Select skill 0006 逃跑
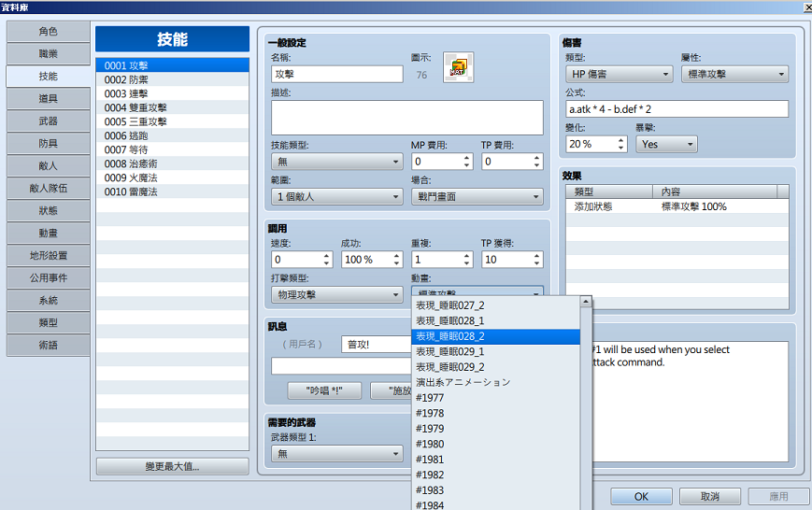 [x=173, y=135]
